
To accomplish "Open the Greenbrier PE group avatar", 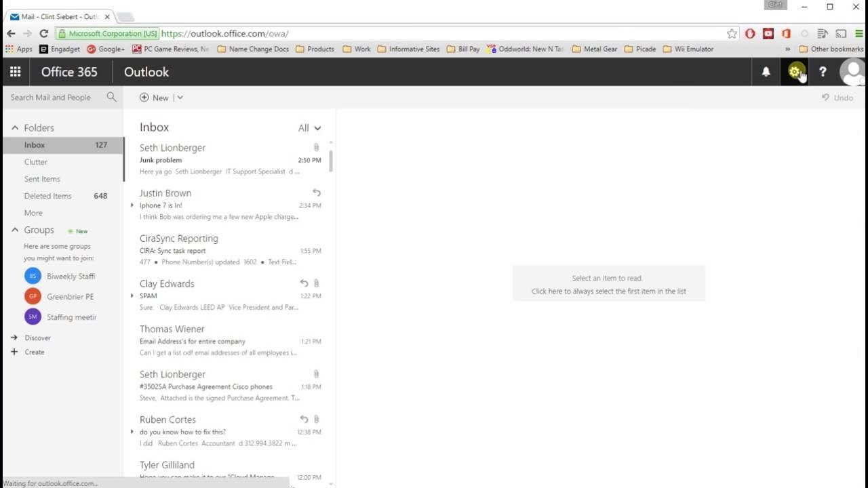I will (33, 296).
